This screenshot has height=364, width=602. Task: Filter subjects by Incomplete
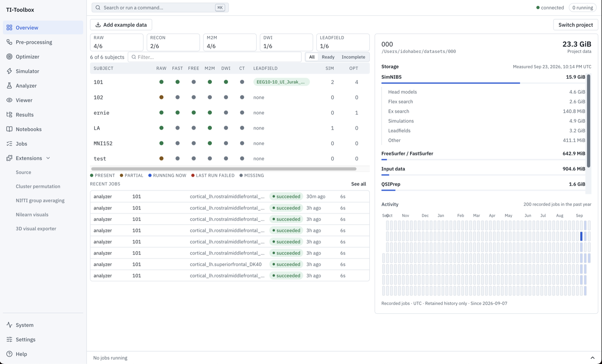pyautogui.click(x=353, y=57)
